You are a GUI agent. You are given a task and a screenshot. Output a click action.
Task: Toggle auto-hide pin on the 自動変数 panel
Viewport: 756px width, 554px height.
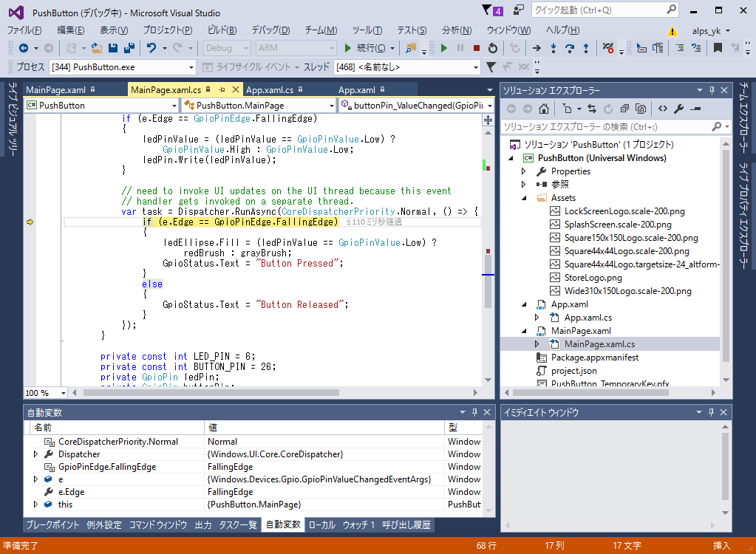475,412
